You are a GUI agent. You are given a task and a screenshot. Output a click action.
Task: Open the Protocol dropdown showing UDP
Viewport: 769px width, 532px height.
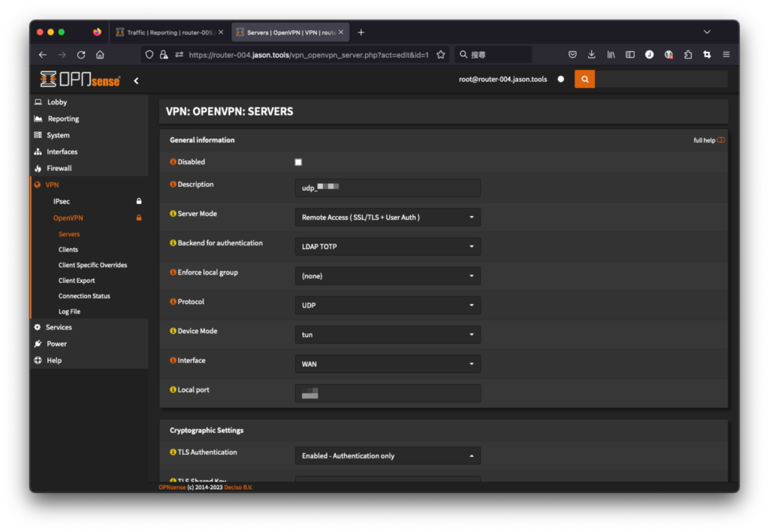click(388, 305)
